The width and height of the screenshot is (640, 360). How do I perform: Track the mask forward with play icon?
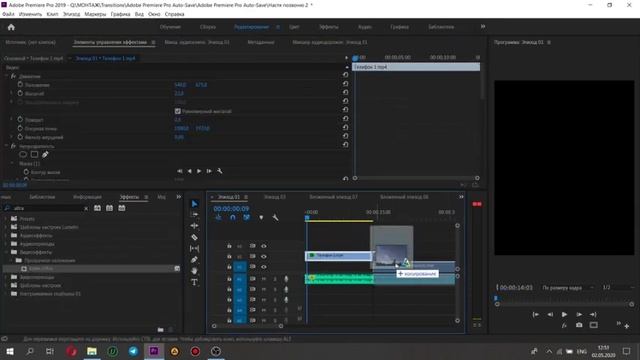click(199, 171)
